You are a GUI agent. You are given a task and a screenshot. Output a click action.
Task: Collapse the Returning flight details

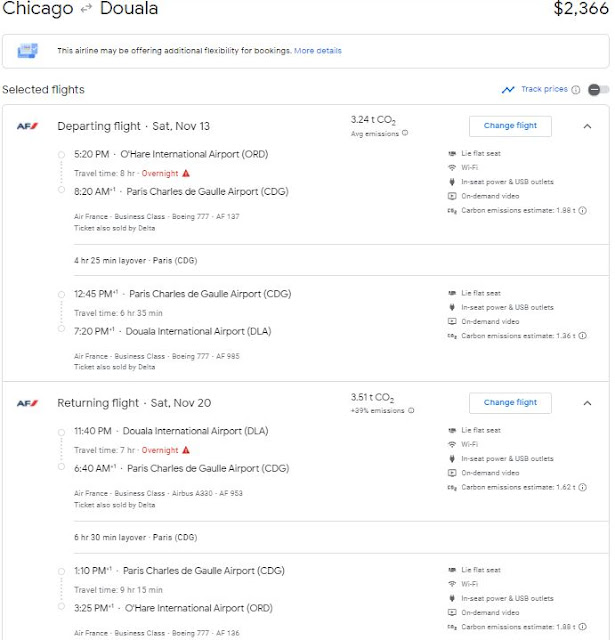coord(587,403)
